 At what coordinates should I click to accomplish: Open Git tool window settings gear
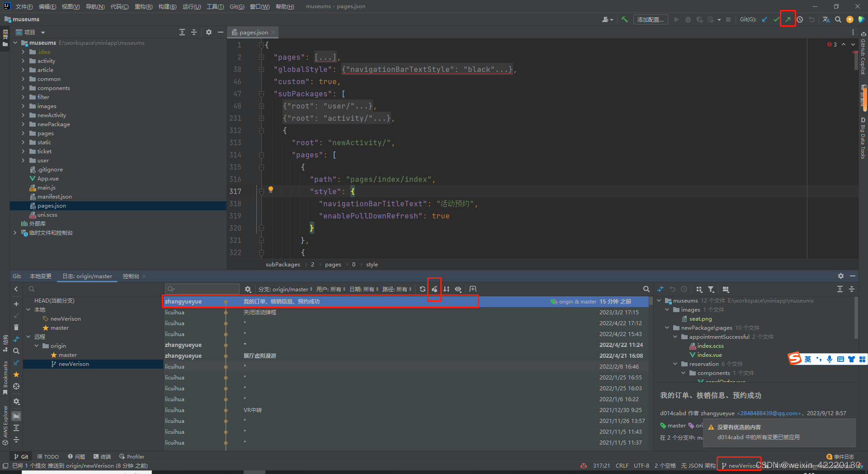click(840, 276)
